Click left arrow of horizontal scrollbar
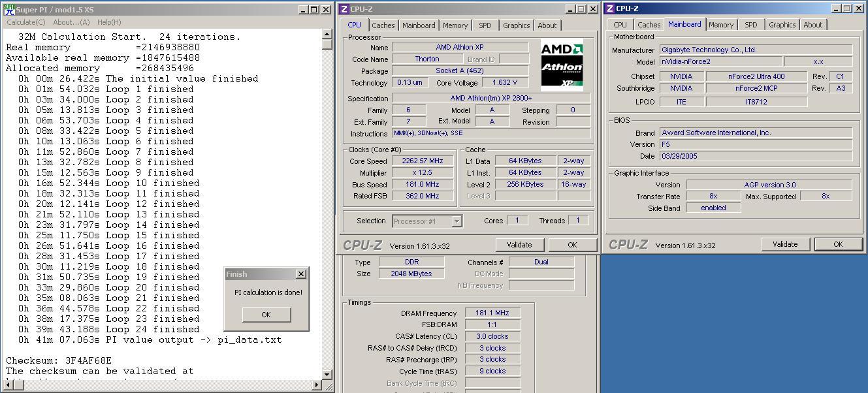 (7, 385)
